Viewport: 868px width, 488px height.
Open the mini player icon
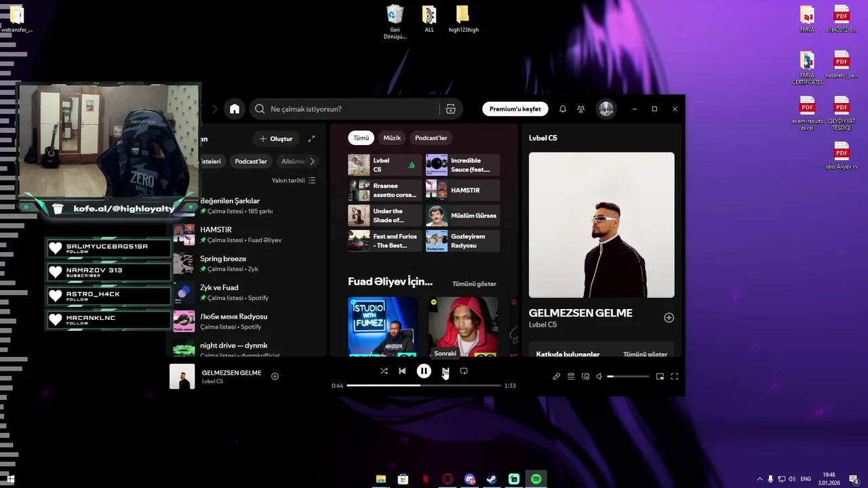coord(660,376)
